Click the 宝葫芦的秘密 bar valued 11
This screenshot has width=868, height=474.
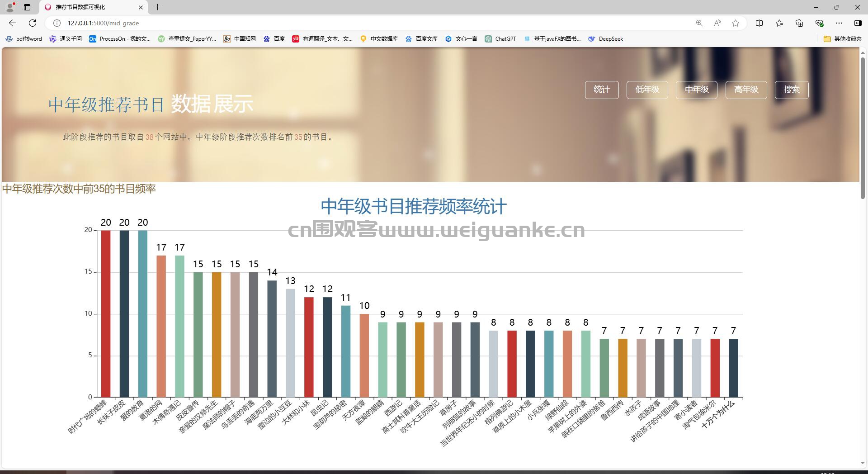346,351
